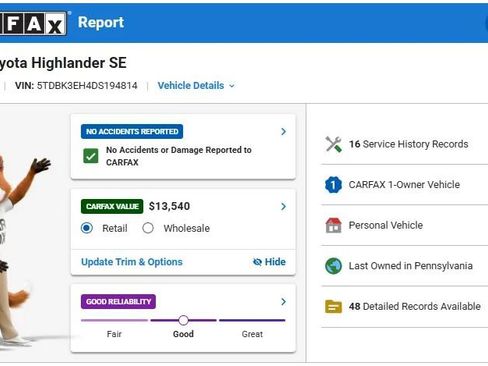Click Last Owned in Pennsylvania text

411,266
